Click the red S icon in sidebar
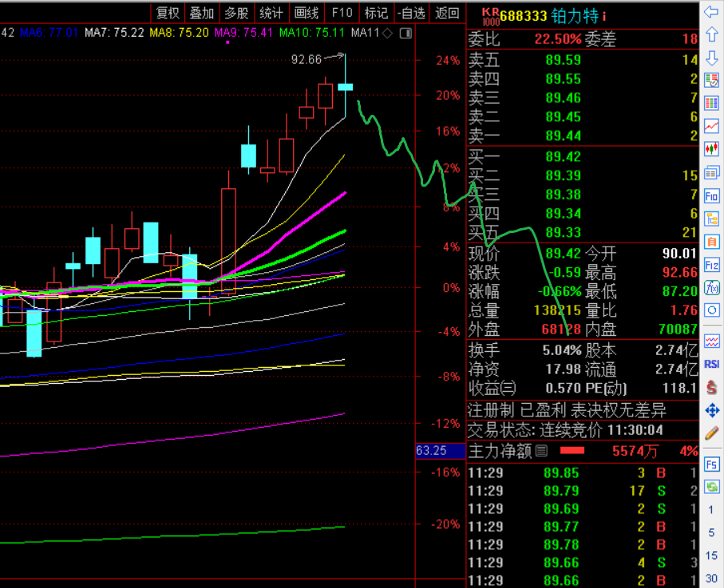This screenshot has width=724, height=588. [x=711, y=387]
